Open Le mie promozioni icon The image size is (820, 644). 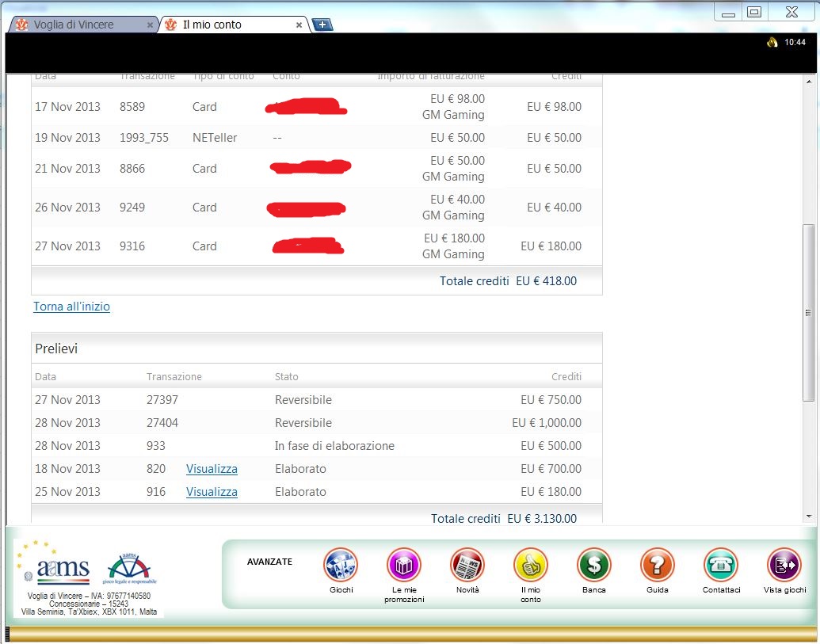click(x=404, y=565)
